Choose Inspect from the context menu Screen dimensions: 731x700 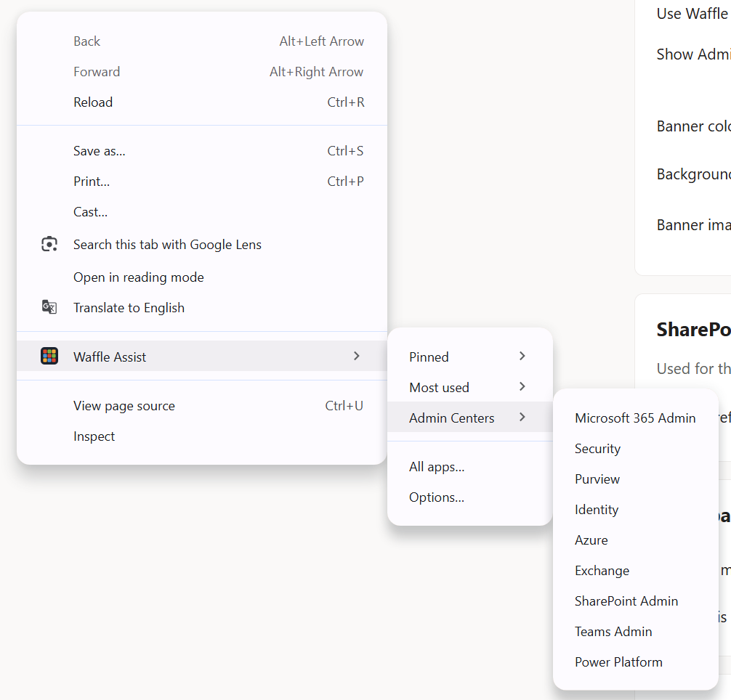[x=202, y=436]
